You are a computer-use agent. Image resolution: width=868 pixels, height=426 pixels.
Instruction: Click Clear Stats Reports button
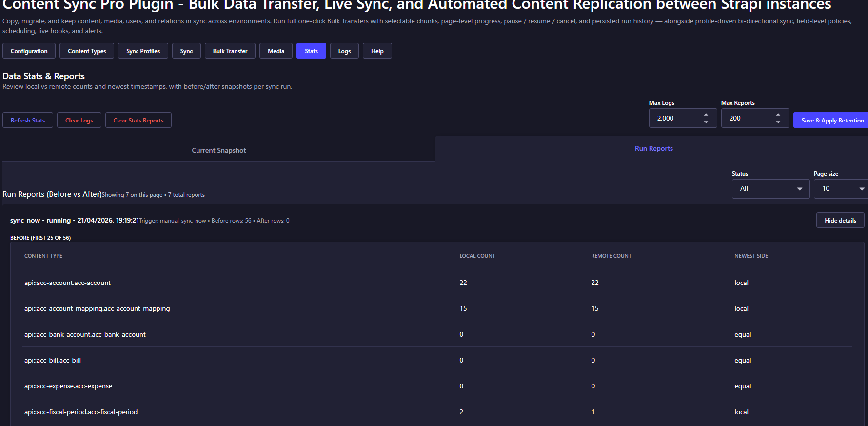pyautogui.click(x=138, y=120)
